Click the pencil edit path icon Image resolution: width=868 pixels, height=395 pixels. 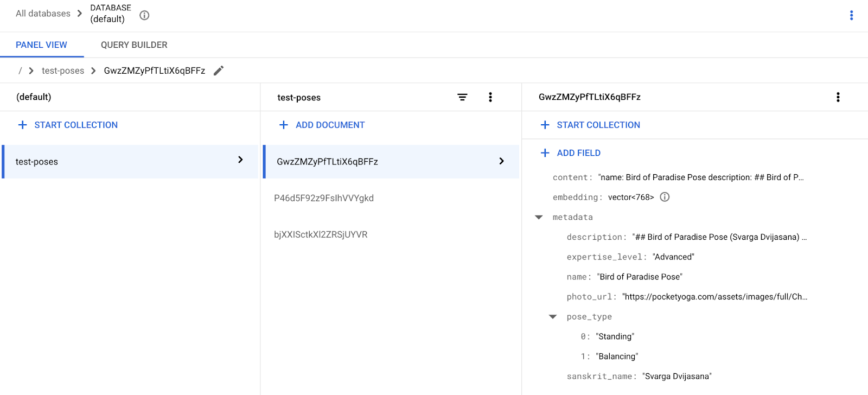[219, 71]
